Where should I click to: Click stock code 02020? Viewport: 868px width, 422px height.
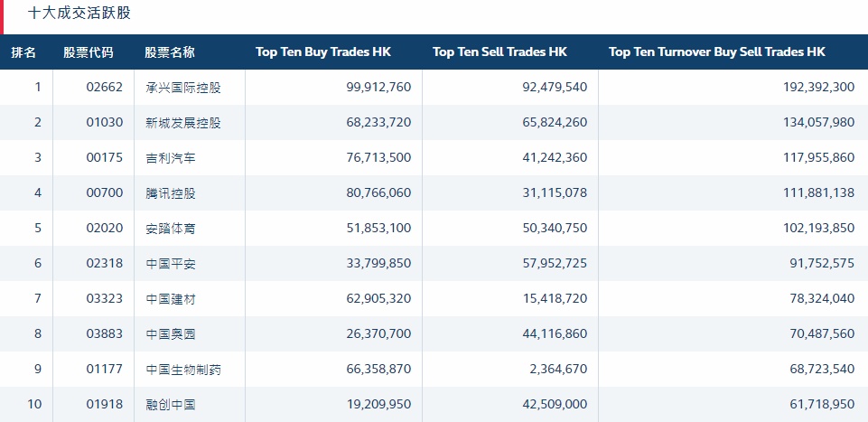click(x=104, y=229)
